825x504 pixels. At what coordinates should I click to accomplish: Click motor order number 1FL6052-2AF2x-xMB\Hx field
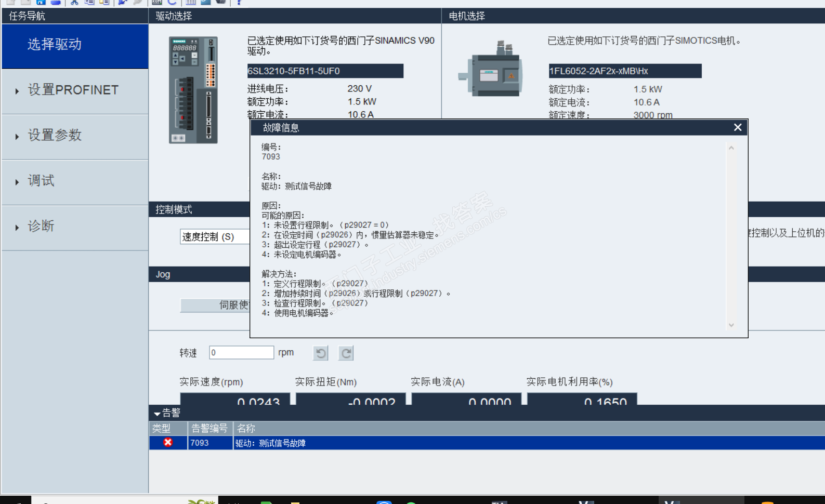(x=625, y=71)
